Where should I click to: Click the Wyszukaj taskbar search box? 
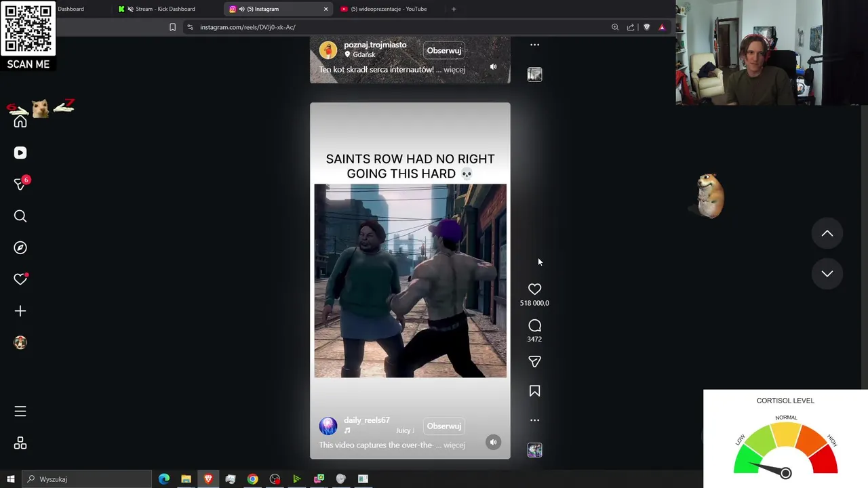(86, 479)
